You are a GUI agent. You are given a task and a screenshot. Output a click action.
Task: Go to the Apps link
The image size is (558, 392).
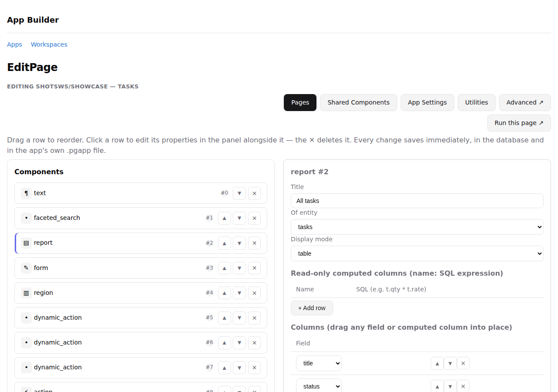[14, 44]
